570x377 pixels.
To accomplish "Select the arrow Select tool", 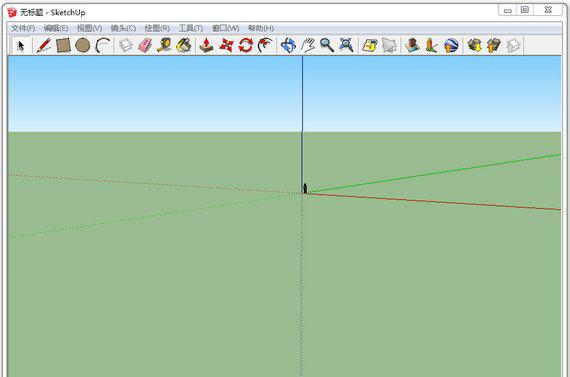I will coord(21,46).
